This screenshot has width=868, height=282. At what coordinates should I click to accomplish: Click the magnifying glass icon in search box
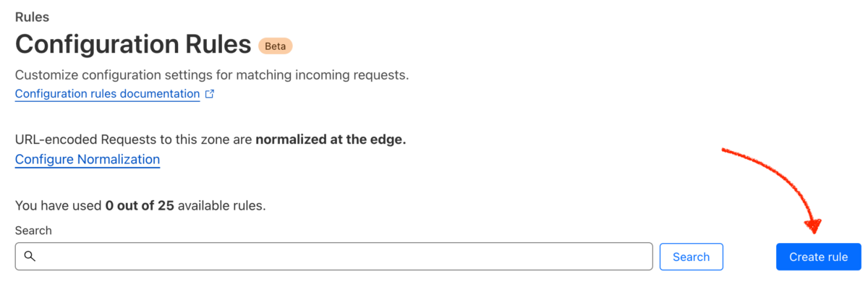point(30,257)
